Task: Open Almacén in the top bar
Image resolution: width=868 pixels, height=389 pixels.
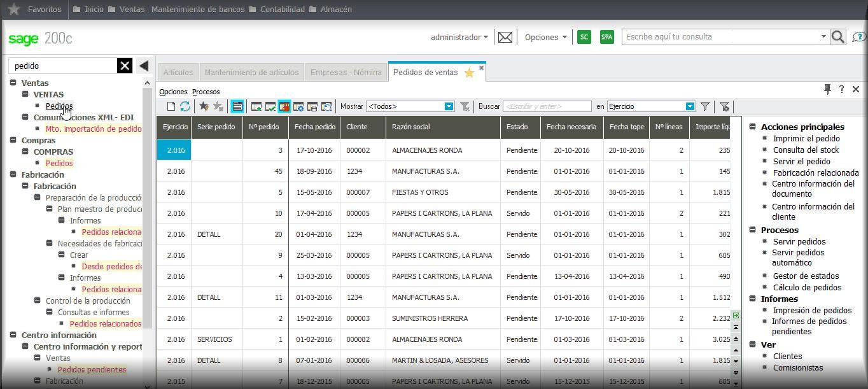Action: pyautogui.click(x=330, y=10)
